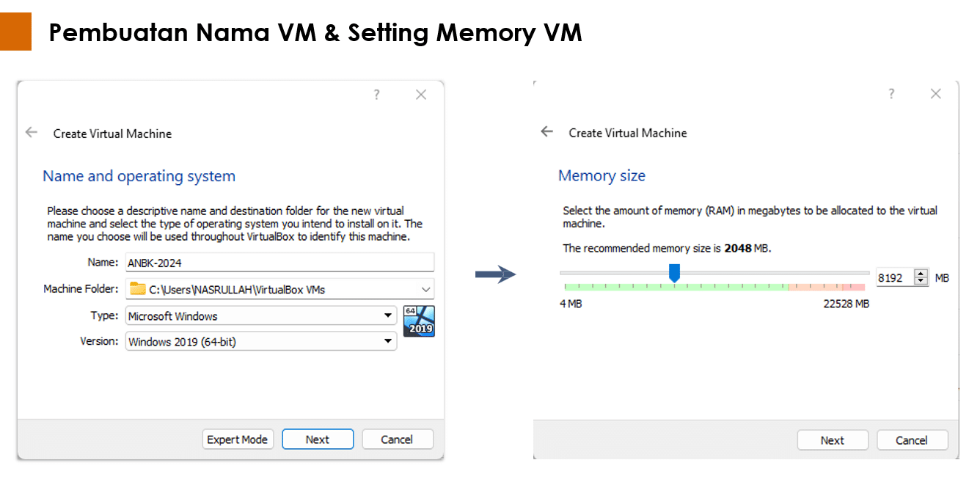
Task: Click the yellow folder icon in Machine Folder
Action: coord(138,288)
